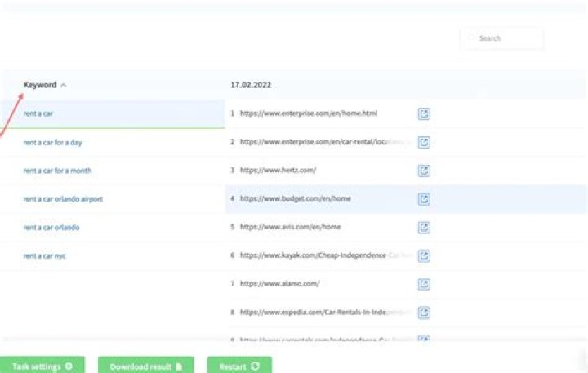Click the Keyword sort arrow chevron

[x=64, y=86]
